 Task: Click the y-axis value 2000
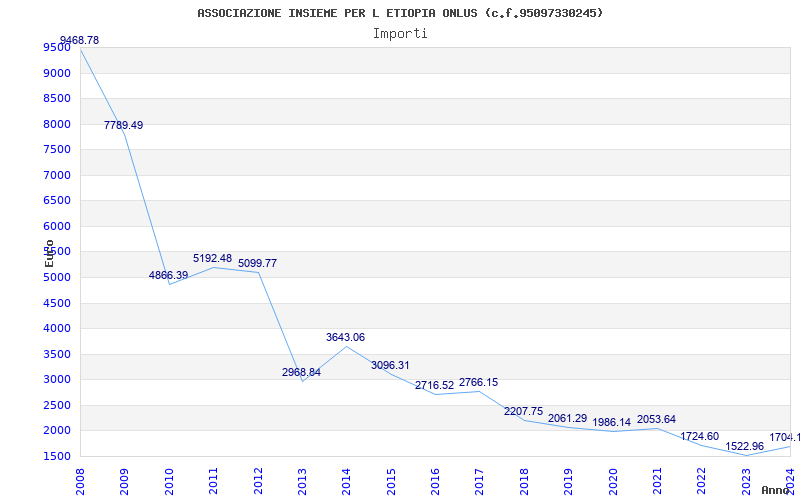point(57,431)
